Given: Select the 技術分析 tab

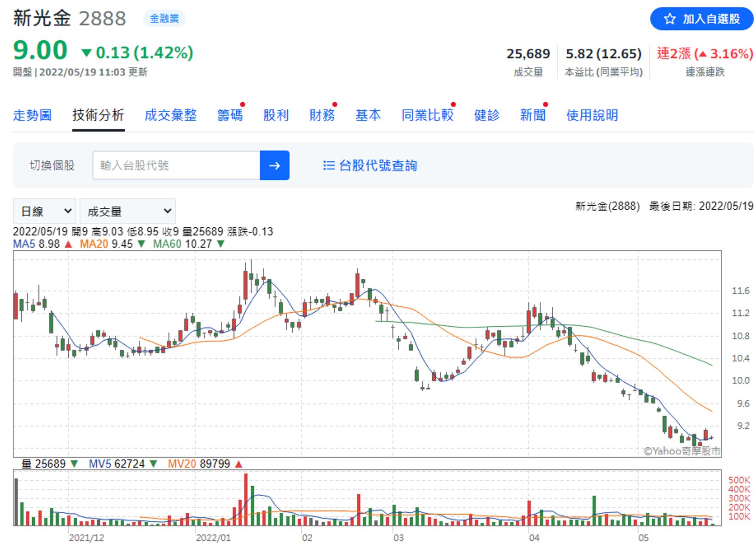Looking at the screenshot, I should click(98, 115).
